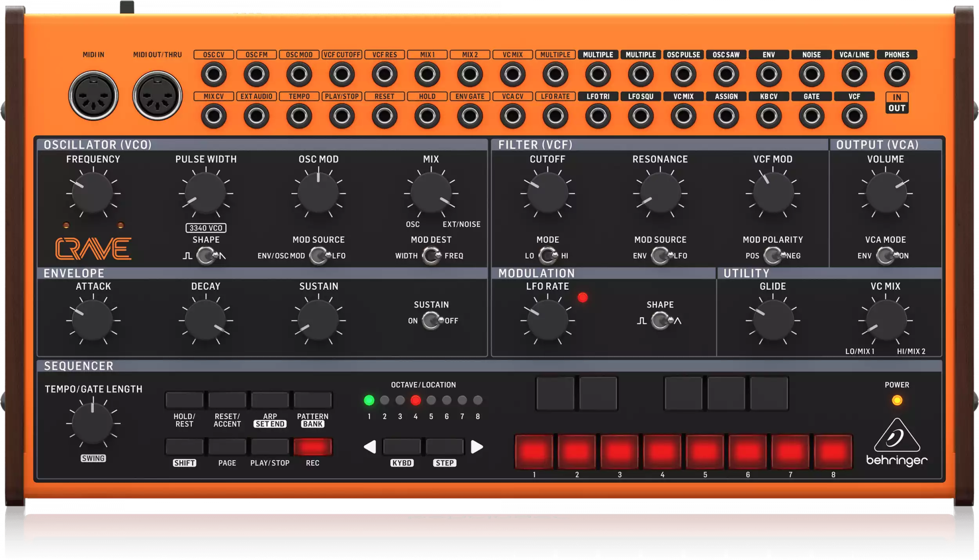The width and height of the screenshot is (979, 560).
Task: Tap red step pad 5
Action: coord(705,451)
